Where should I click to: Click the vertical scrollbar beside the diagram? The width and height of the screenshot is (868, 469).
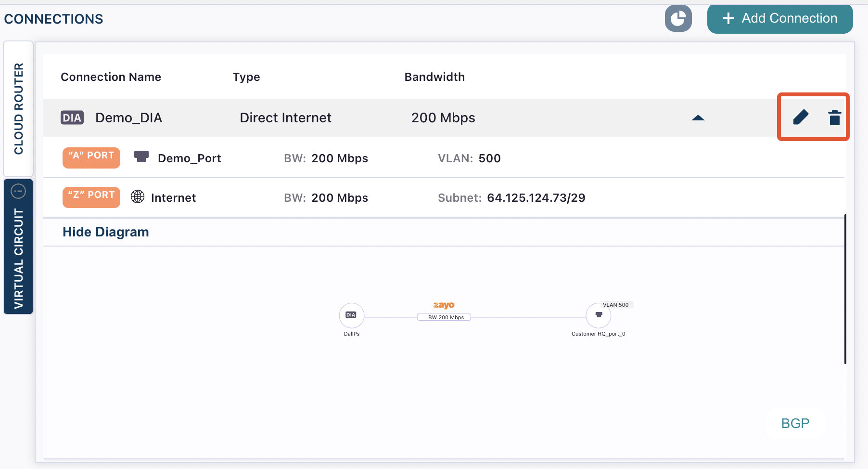click(845, 289)
